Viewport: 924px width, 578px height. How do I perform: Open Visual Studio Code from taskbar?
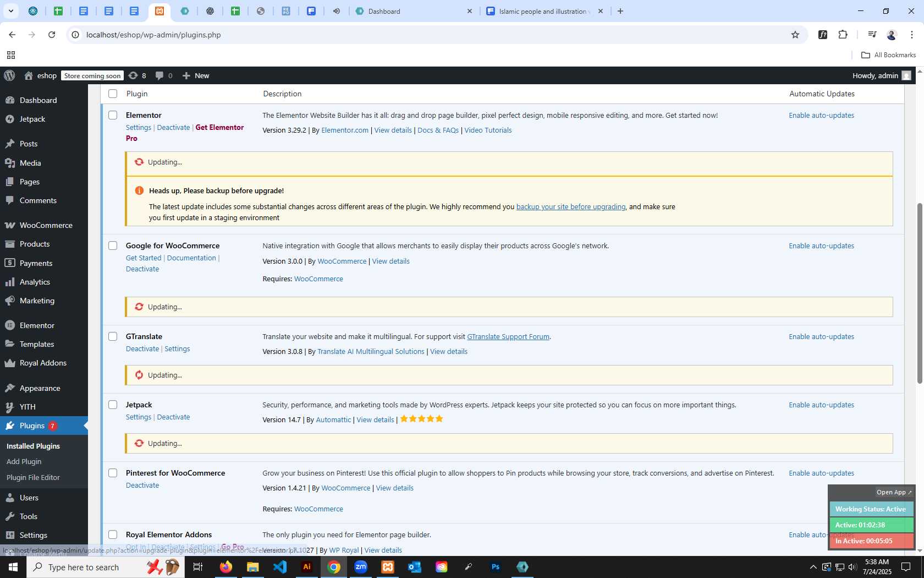pos(280,567)
